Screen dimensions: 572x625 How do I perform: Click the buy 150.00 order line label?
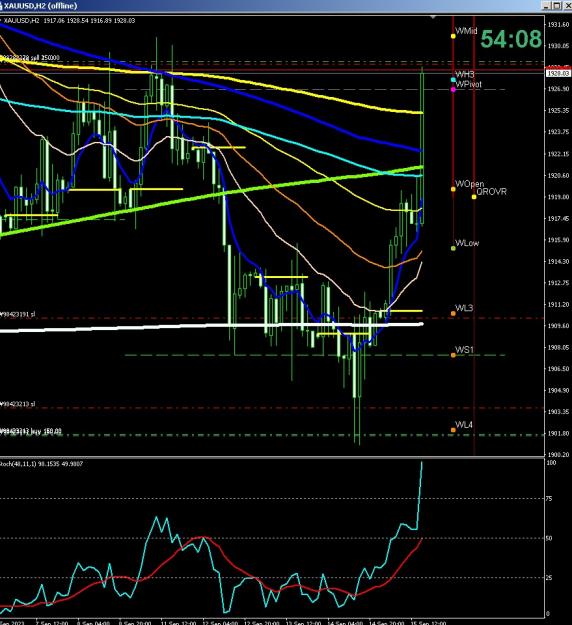click(31, 431)
